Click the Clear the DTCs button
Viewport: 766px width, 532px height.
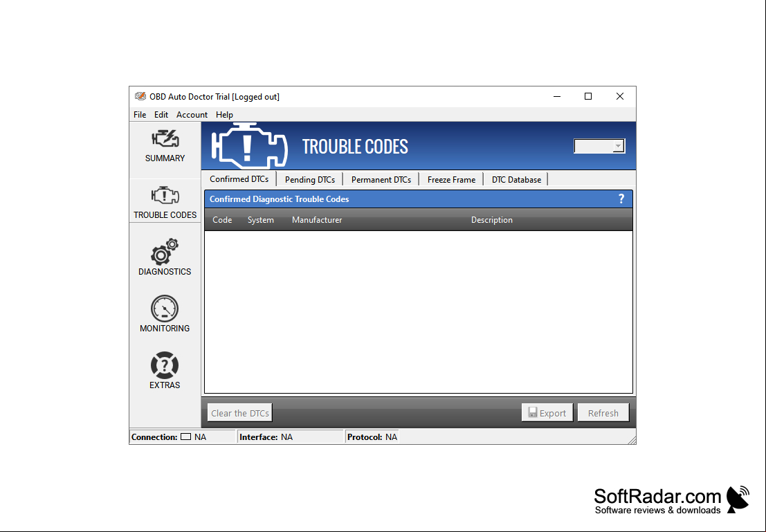(x=240, y=413)
